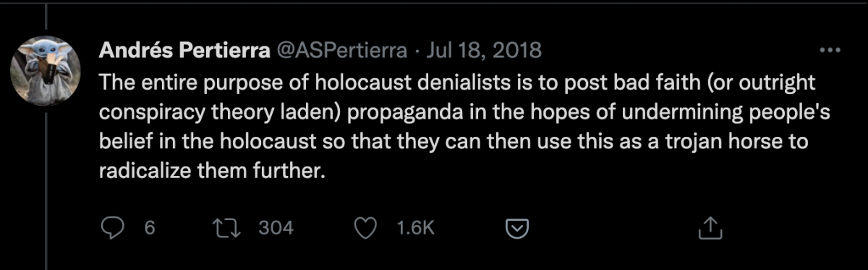The height and width of the screenshot is (270, 868).
Task: Click the Baby Yoda profile avatar
Action: 43,70
